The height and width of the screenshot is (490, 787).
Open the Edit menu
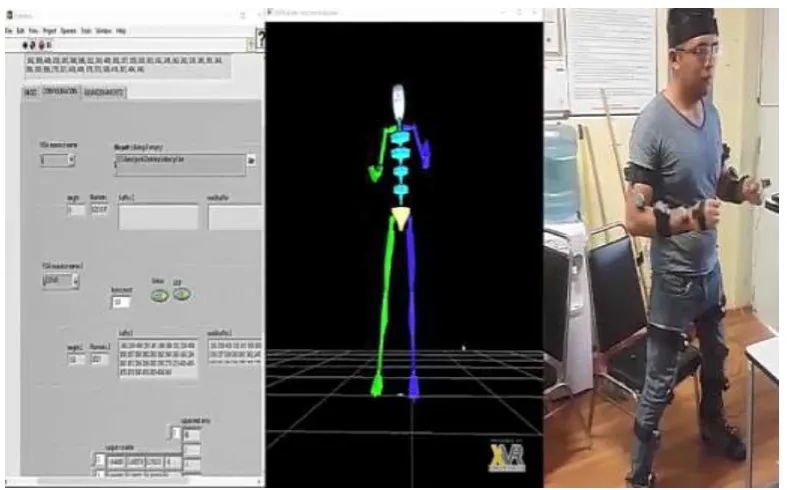coord(21,31)
